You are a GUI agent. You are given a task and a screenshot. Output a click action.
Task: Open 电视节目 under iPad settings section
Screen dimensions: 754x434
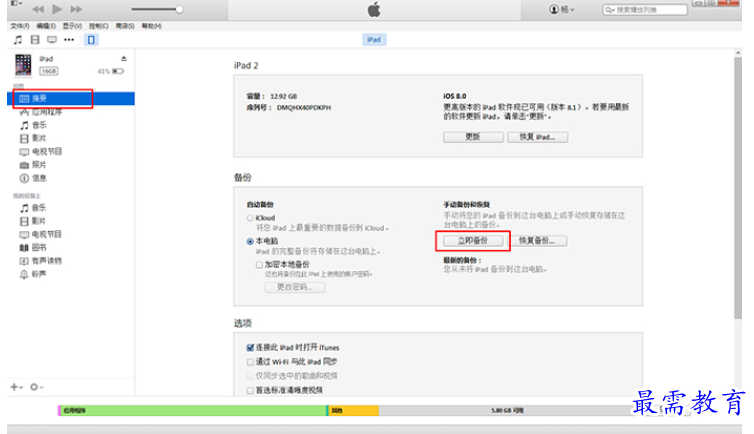47,151
